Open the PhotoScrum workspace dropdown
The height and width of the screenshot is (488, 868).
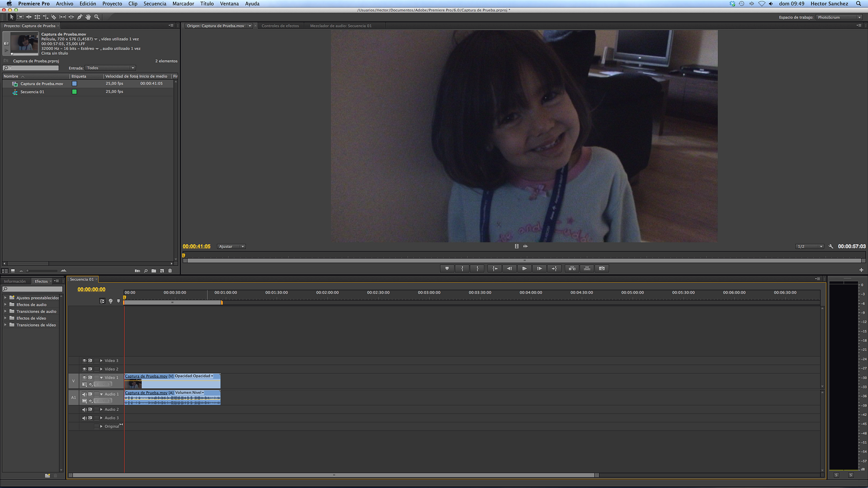pos(839,18)
